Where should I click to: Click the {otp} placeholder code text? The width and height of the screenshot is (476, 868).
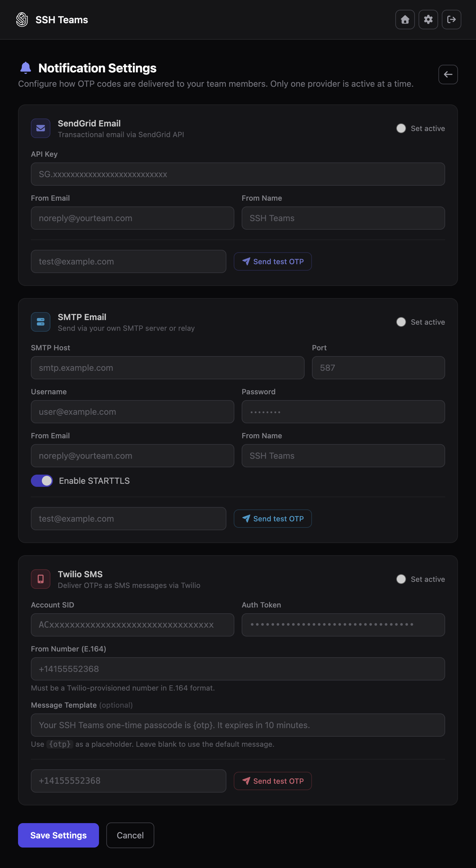pos(60,744)
